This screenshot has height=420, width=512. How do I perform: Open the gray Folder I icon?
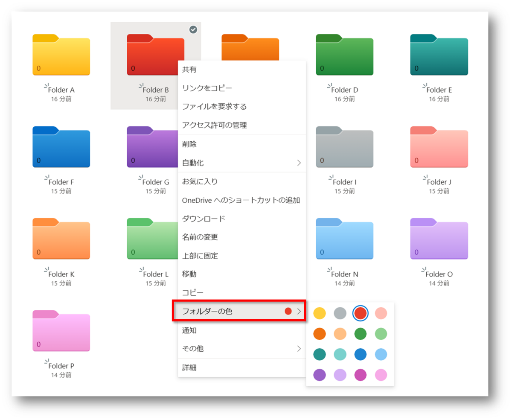[344, 147]
